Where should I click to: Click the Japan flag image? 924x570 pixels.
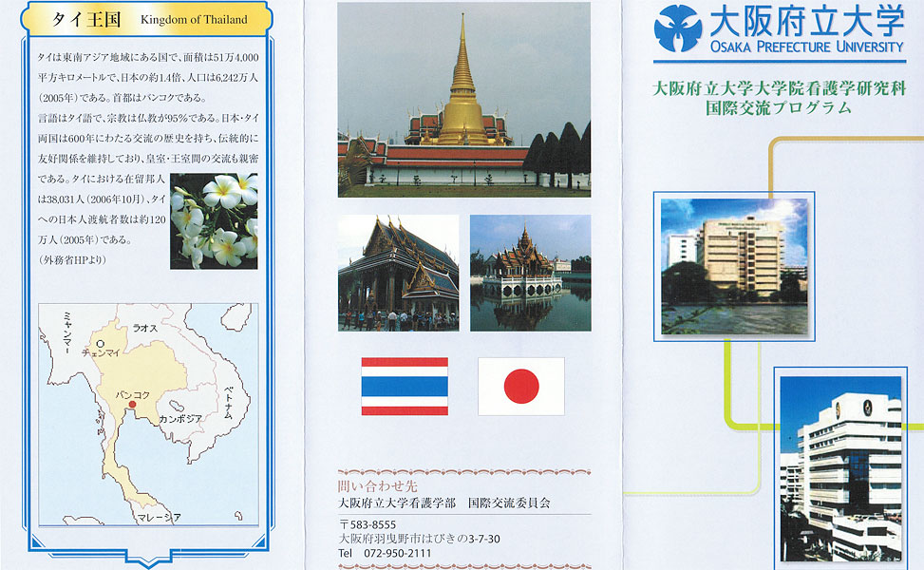click(x=521, y=386)
